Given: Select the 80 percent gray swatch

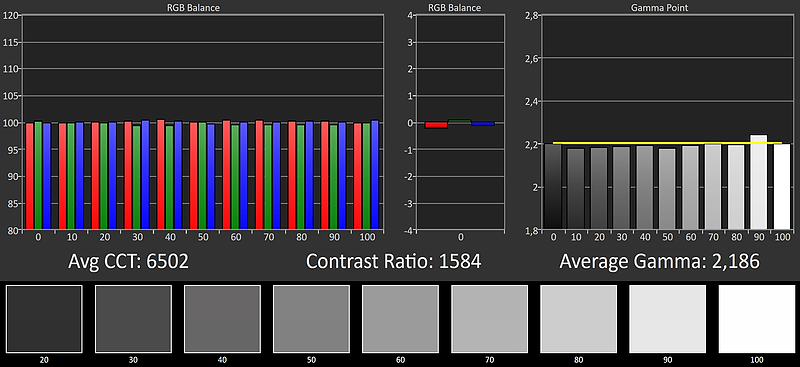Looking at the screenshot, I should [x=579, y=319].
